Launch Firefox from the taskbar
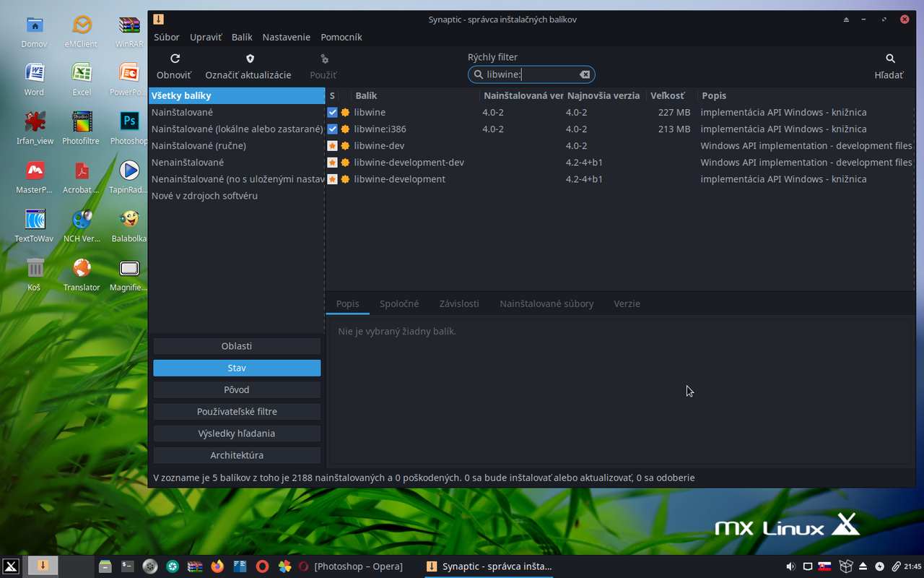The width and height of the screenshot is (924, 578). pyautogui.click(x=217, y=566)
